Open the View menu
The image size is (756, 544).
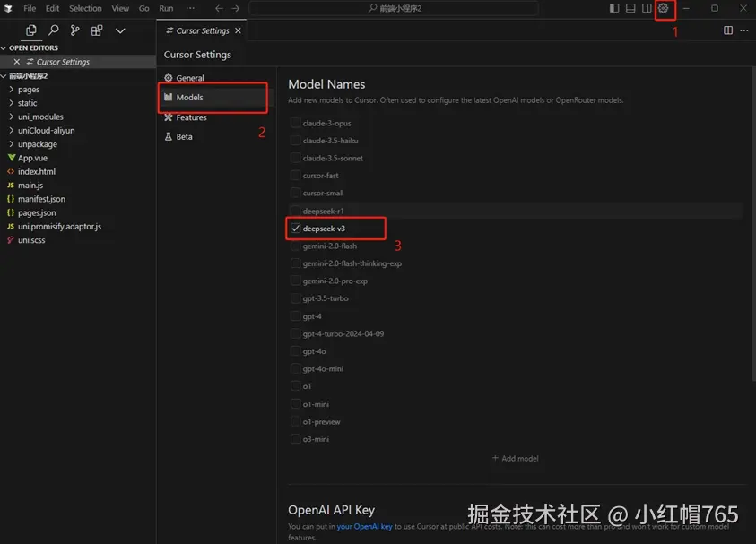[x=120, y=8]
